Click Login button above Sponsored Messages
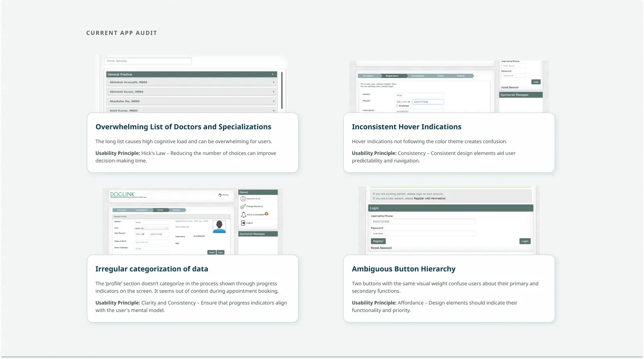Image resolution: width=644 pixels, height=359 pixels. (536, 82)
